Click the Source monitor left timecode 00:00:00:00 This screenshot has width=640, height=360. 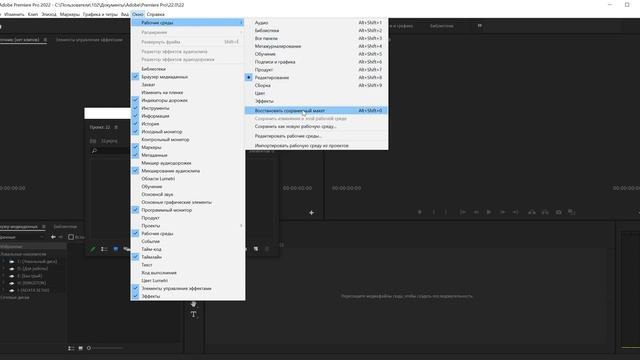13,188
